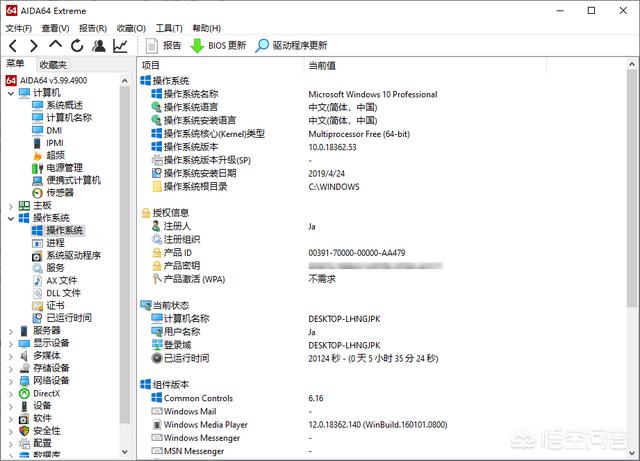Screen dimensions: 640x461
Task: Open 证书 certificates item
Action: point(48,306)
